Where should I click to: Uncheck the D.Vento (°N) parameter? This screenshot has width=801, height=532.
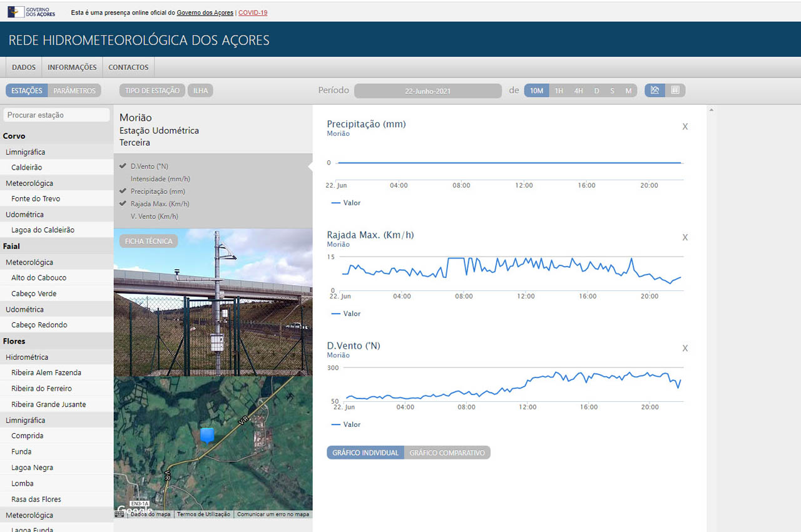[150, 166]
